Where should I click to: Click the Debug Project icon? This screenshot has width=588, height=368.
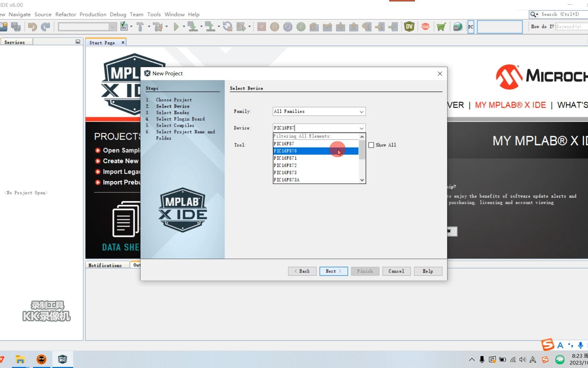tap(241, 27)
